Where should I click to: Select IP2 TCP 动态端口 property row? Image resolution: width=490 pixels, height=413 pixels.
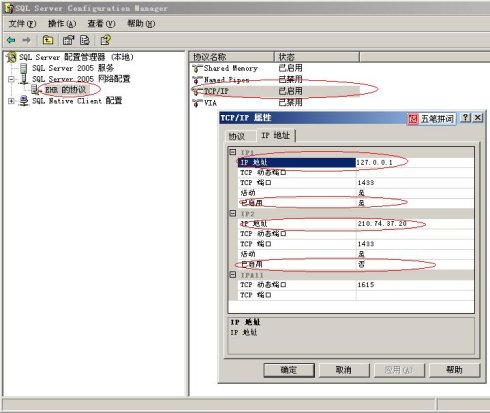356,234
